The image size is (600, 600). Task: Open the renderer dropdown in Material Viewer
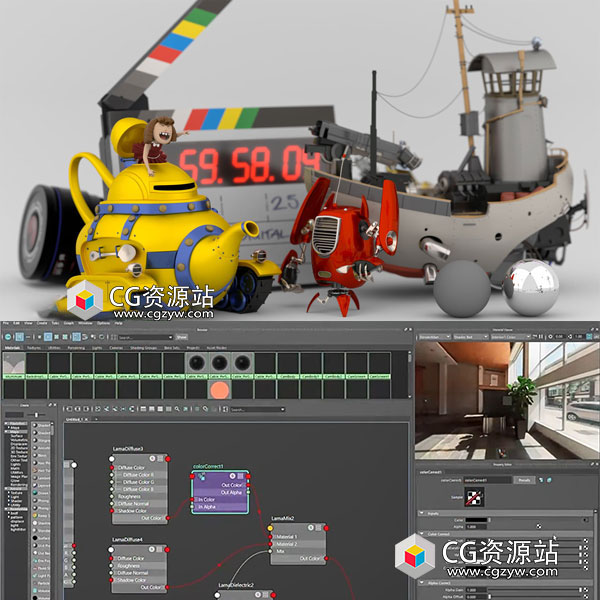tap(435, 337)
